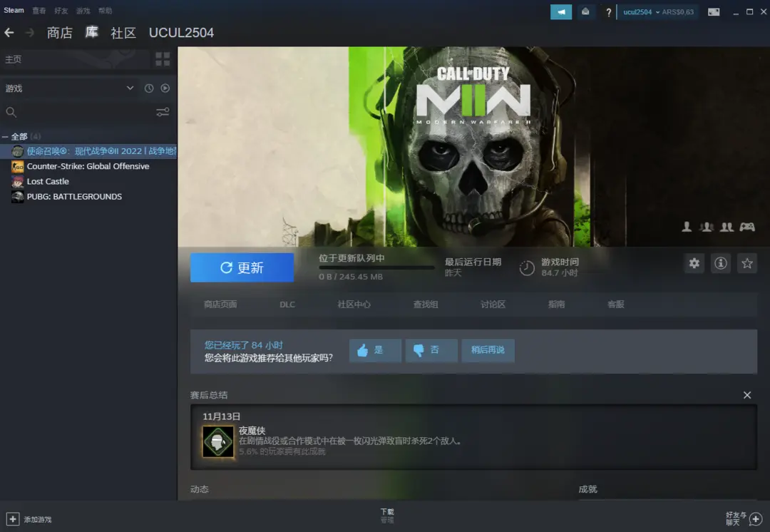Go to the 社区 tab

pos(123,33)
